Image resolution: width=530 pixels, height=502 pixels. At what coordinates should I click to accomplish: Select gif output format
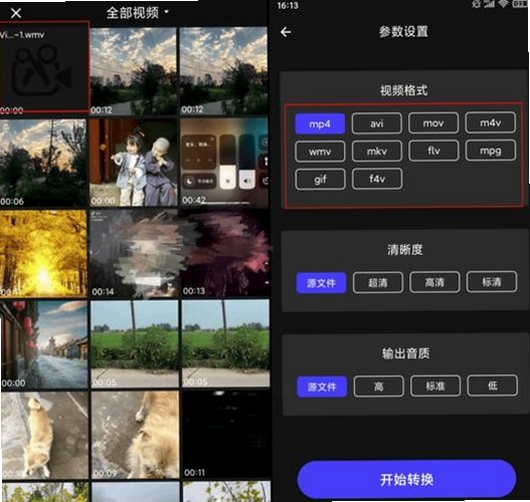click(x=320, y=179)
